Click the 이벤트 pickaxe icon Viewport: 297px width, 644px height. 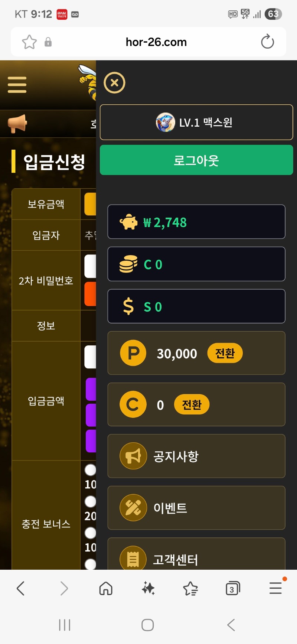133,508
